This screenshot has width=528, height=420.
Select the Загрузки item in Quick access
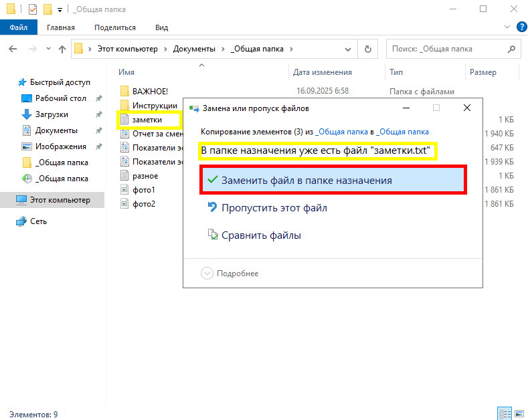click(52, 114)
